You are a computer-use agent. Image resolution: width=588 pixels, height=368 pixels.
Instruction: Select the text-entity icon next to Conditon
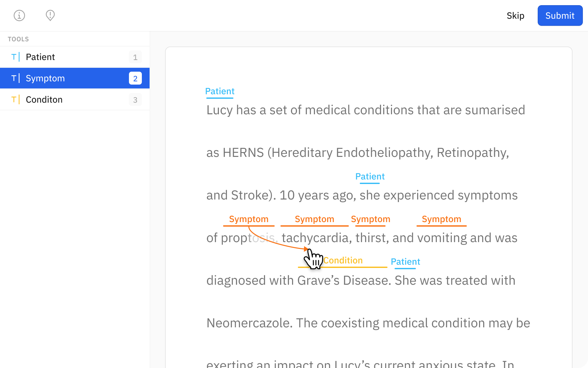point(15,99)
